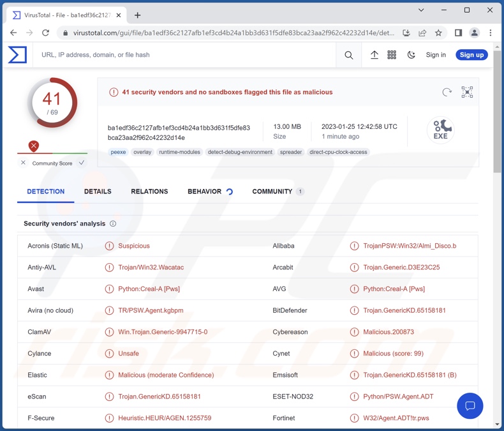Click alert icon in the 41 vendors banner

point(114,93)
